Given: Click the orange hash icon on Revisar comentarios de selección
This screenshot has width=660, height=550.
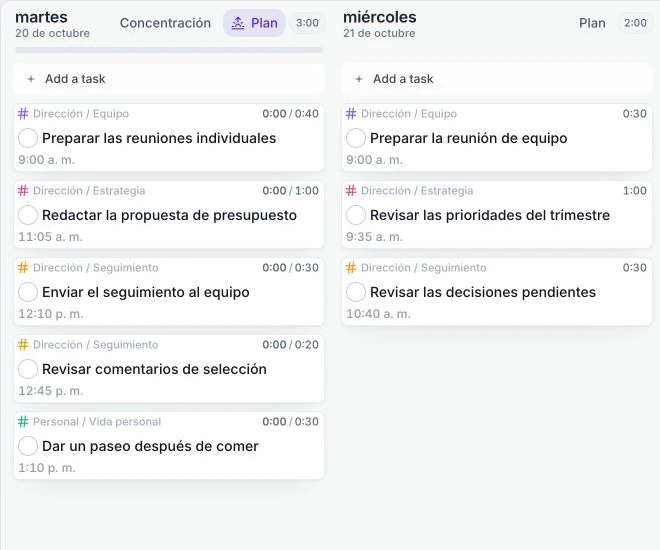Looking at the screenshot, I should click(23, 345).
